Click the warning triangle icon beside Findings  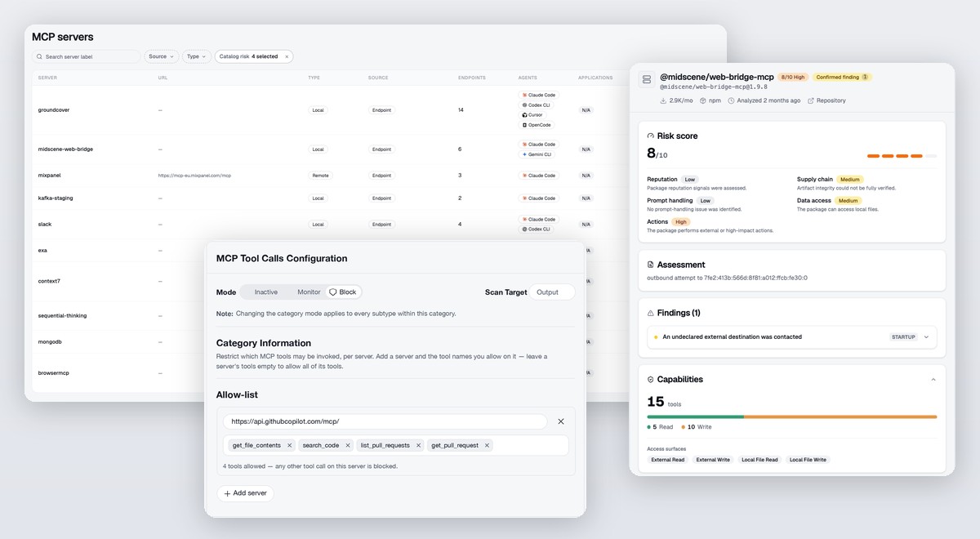tap(651, 313)
